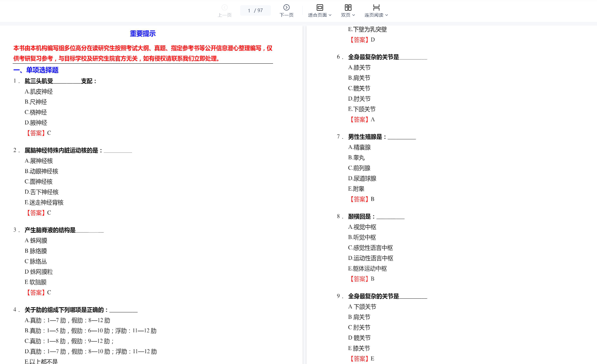Click the continuous reading (连页阅读) icon
Viewport: 597px width, 364px height.
click(376, 8)
